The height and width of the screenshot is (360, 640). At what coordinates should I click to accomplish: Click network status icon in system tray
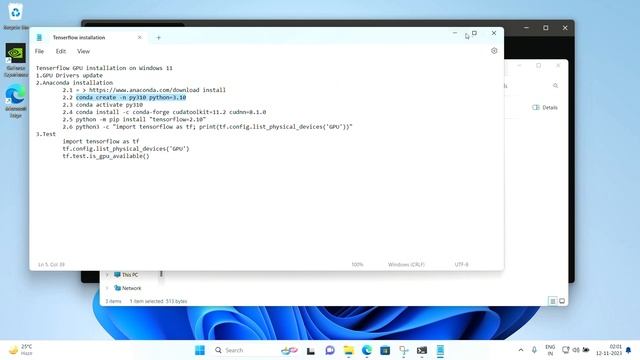566,350
